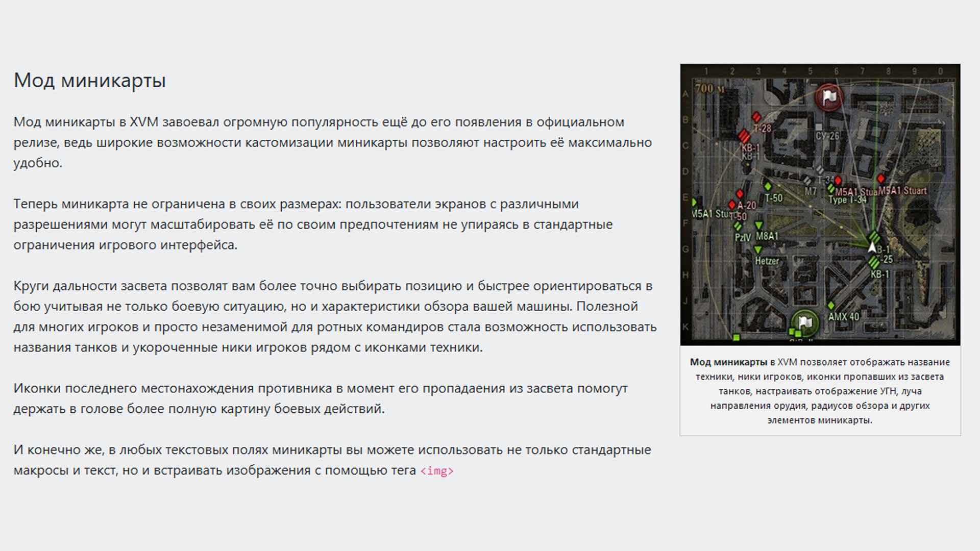Click the green PzIV tank marker

(738, 226)
